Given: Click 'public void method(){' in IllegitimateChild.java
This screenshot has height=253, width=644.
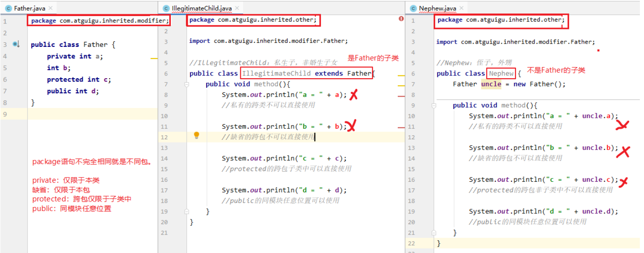Looking at the screenshot, I should 248,84.
